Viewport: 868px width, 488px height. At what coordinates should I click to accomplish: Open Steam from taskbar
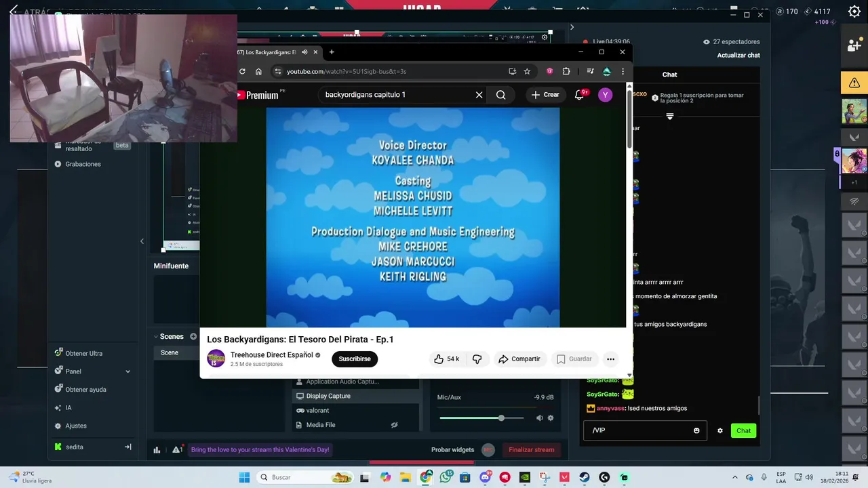click(x=584, y=477)
